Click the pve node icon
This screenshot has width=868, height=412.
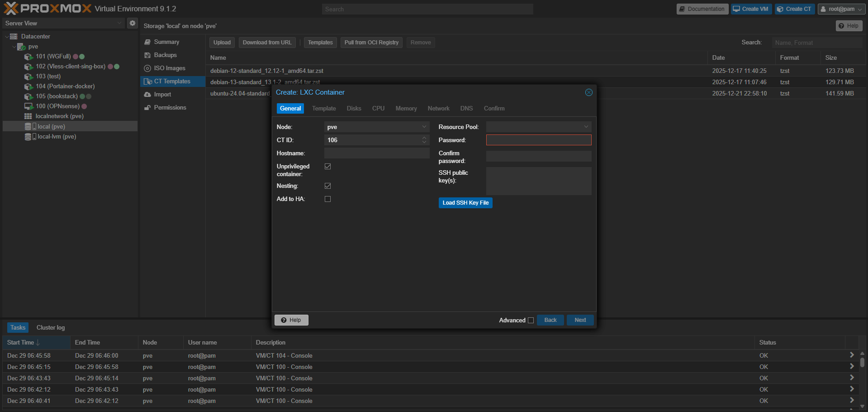(21, 47)
